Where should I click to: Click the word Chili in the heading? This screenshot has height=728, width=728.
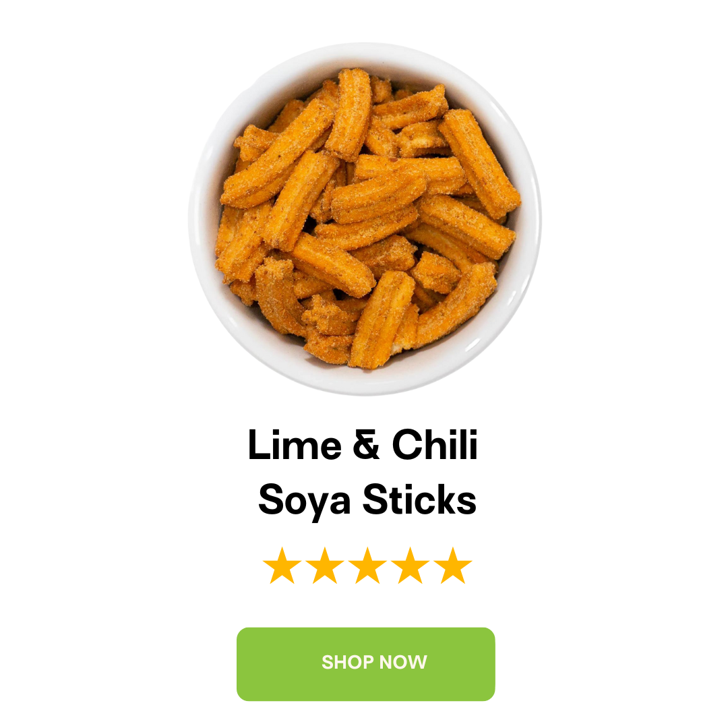[x=435, y=444]
